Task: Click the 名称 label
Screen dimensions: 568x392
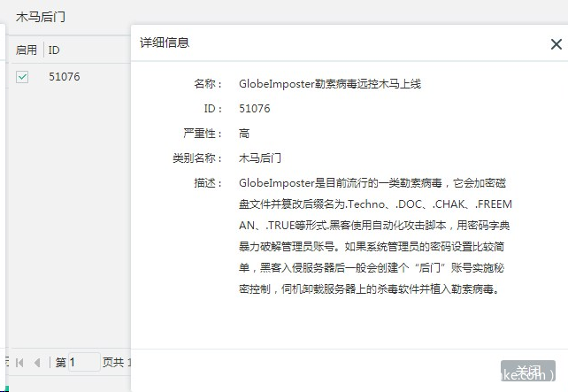Action: (208, 84)
